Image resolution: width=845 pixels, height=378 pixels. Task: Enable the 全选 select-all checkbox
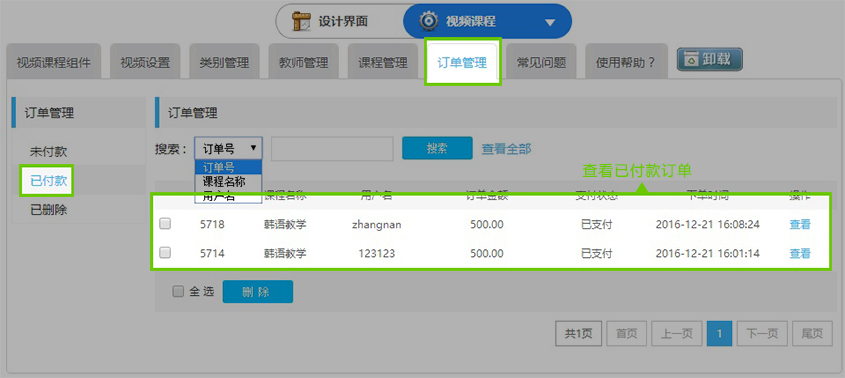tap(178, 292)
